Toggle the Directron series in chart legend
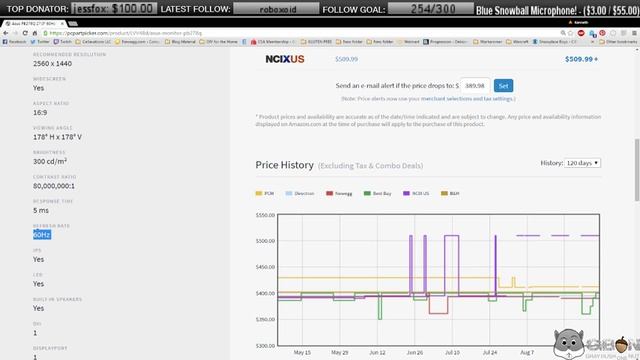Image resolution: width=640 pixels, height=360 pixels. tap(300, 193)
